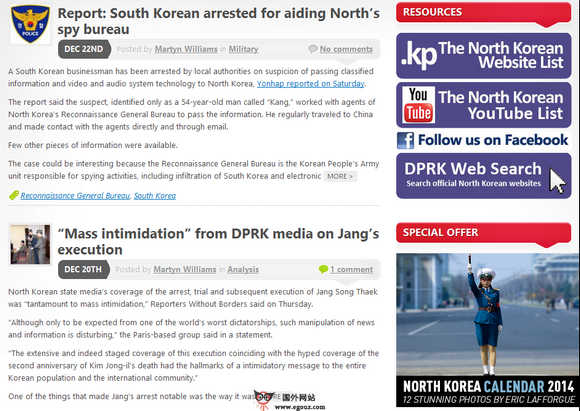Open headline Mass intimidation from DPRK media
Image resolution: width=580 pixels, height=411 pixels.
click(218, 242)
